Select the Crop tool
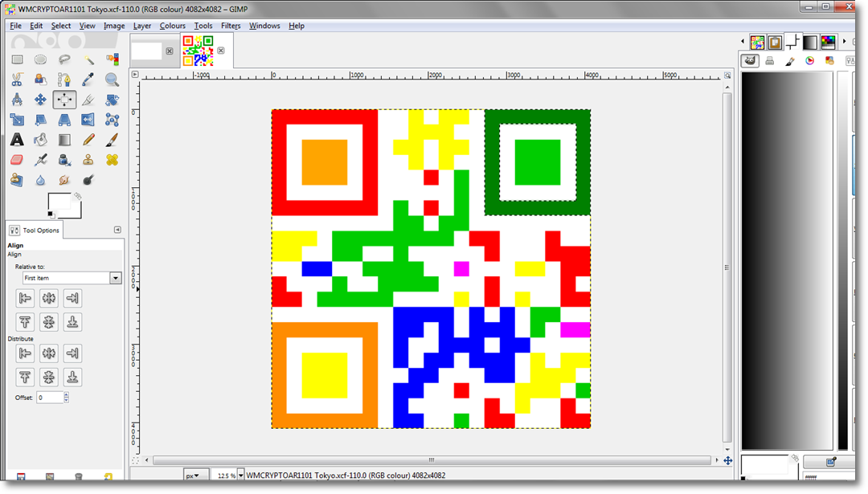 (x=88, y=100)
